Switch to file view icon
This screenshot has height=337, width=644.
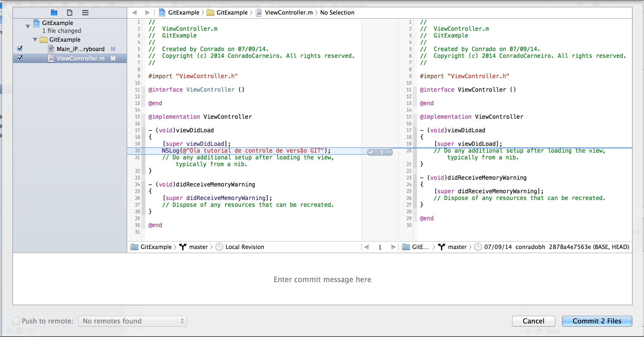(69, 13)
